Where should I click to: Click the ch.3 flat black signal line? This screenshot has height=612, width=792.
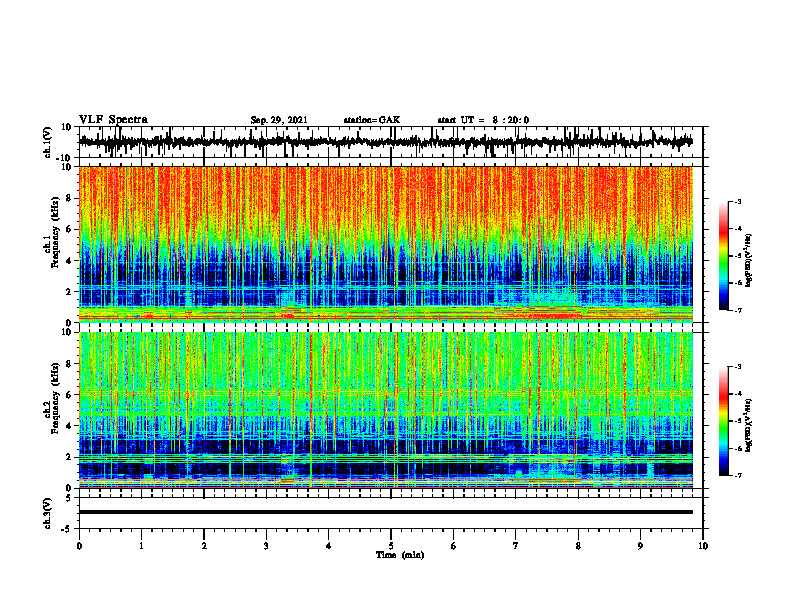[x=386, y=512]
